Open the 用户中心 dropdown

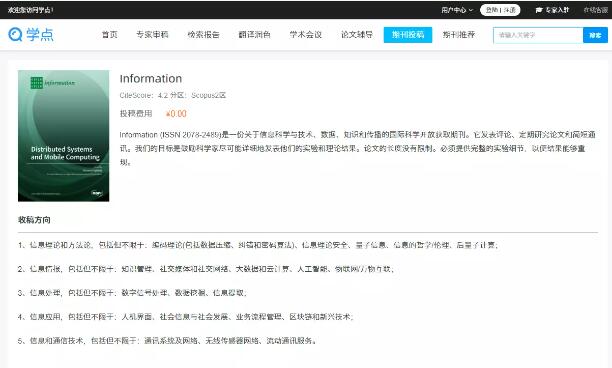(457, 10)
